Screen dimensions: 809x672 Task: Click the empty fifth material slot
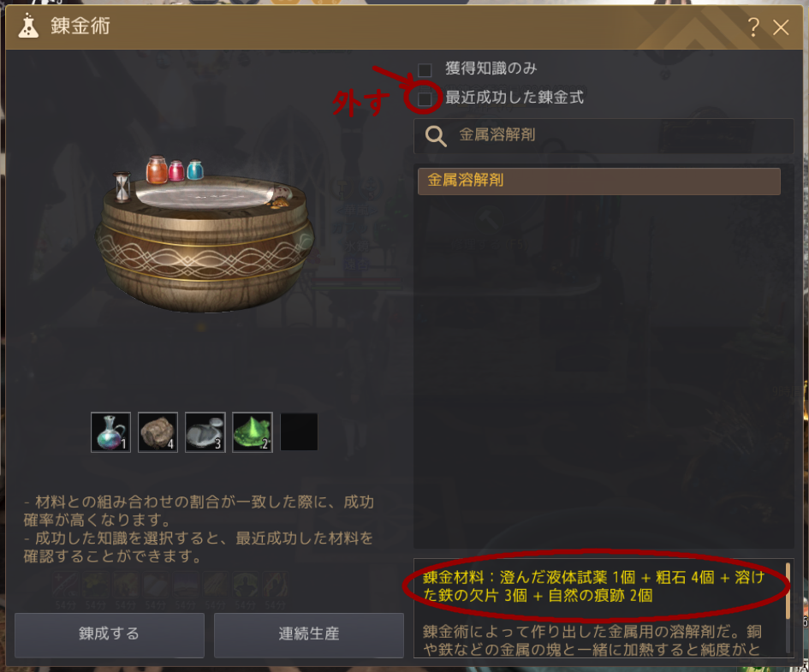click(300, 432)
